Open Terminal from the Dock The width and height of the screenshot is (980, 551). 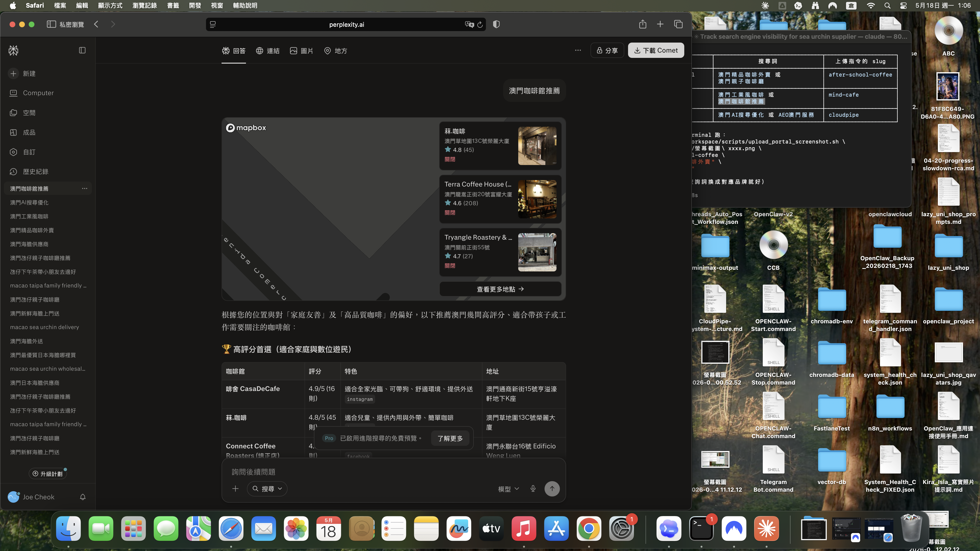pyautogui.click(x=701, y=529)
